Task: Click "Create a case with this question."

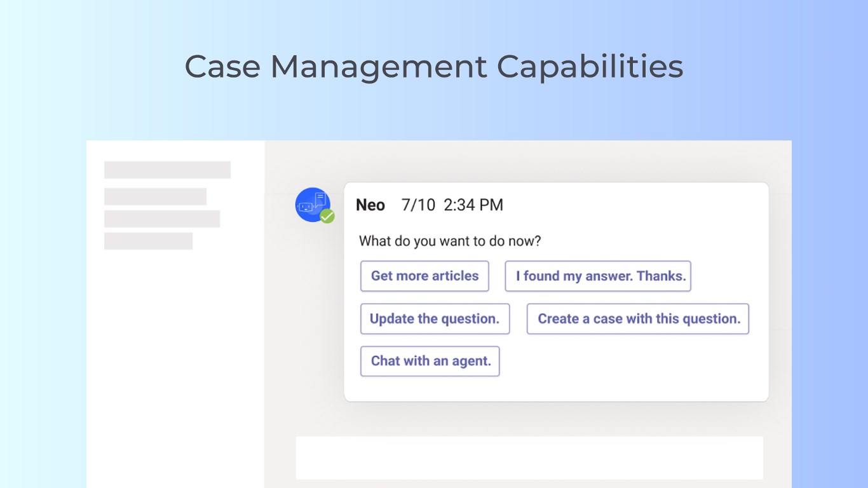Action: 638,319
